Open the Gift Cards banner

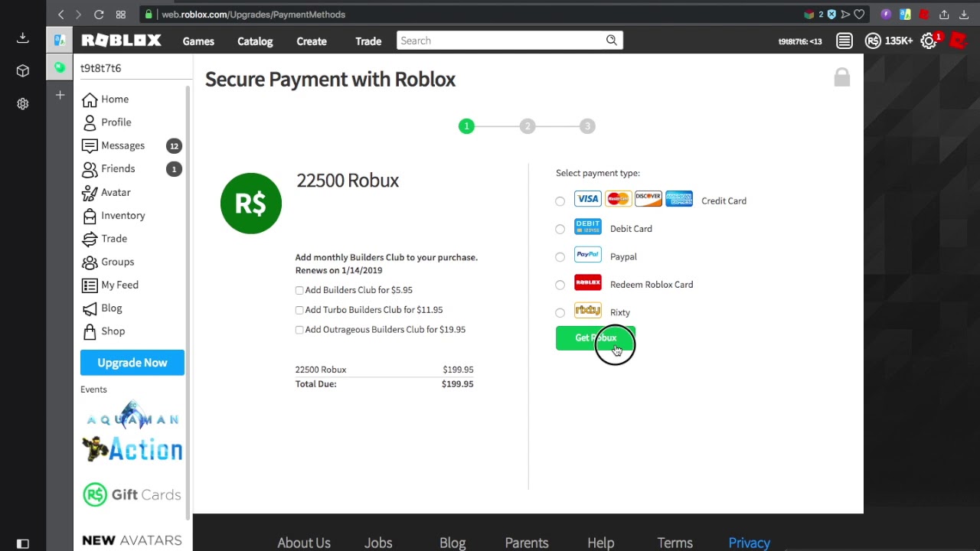(x=132, y=494)
